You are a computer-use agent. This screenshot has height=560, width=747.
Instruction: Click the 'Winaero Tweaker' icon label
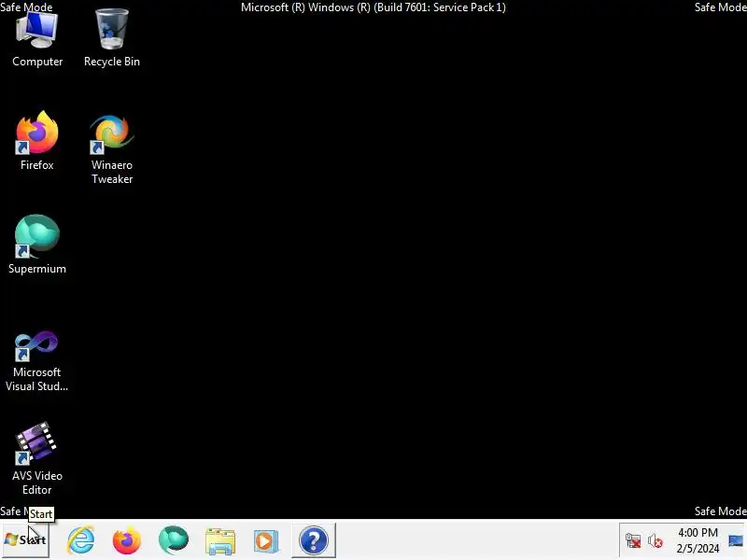click(112, 172)
